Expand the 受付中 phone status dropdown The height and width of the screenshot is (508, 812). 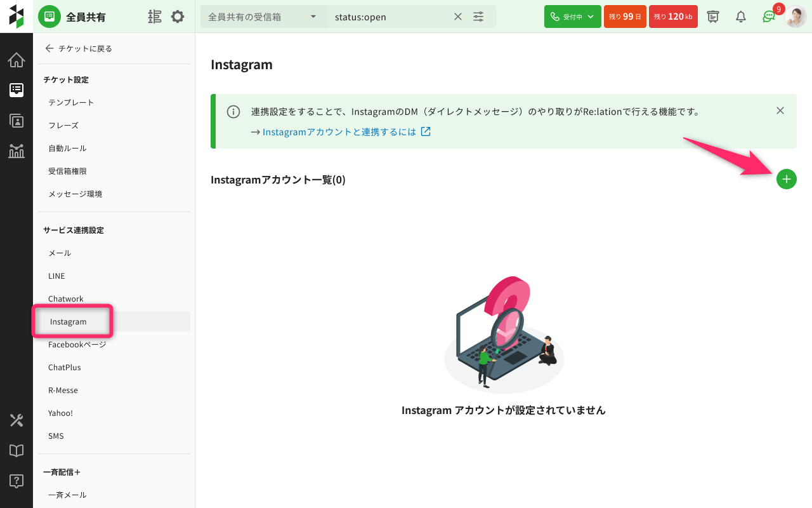click(x=572, y=17)
